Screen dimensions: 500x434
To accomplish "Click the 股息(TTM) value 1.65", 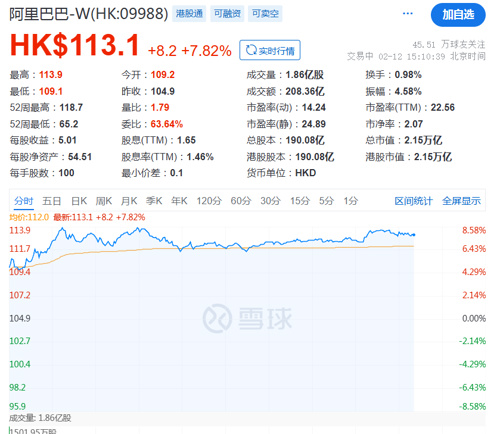I will (x=186, y=140).
